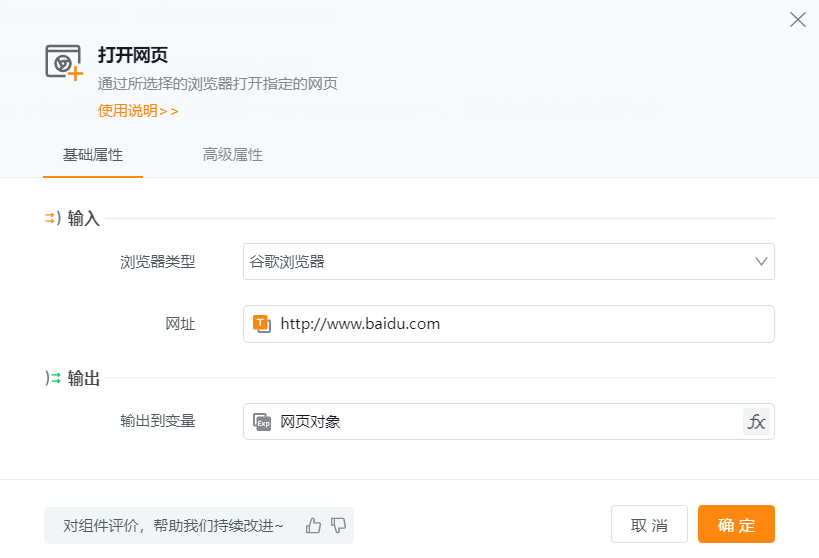The width and height of the screenshot is (819, 558).
Task: Switch to the 高级属性 tab
Action: 233,155
